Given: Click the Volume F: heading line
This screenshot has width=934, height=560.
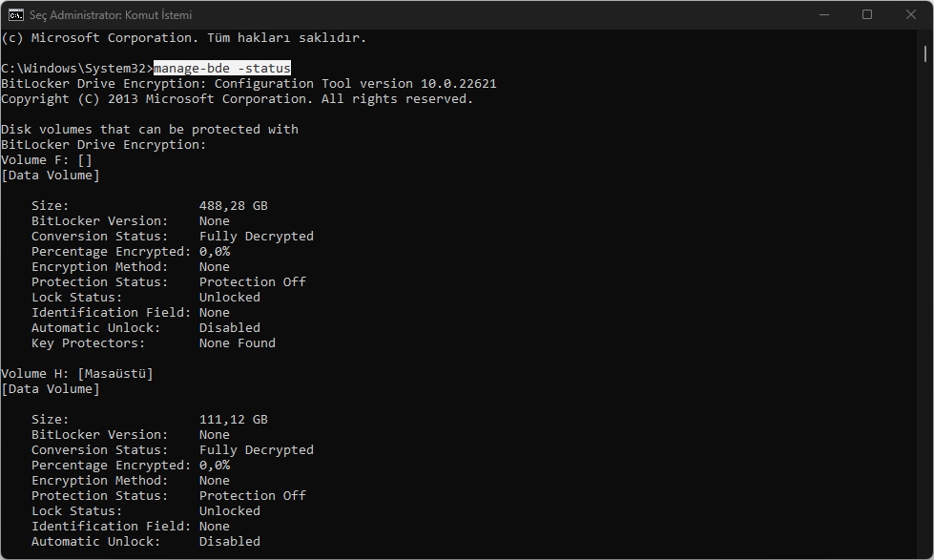Looking at the screenshot, I should (x=46, y=160).
